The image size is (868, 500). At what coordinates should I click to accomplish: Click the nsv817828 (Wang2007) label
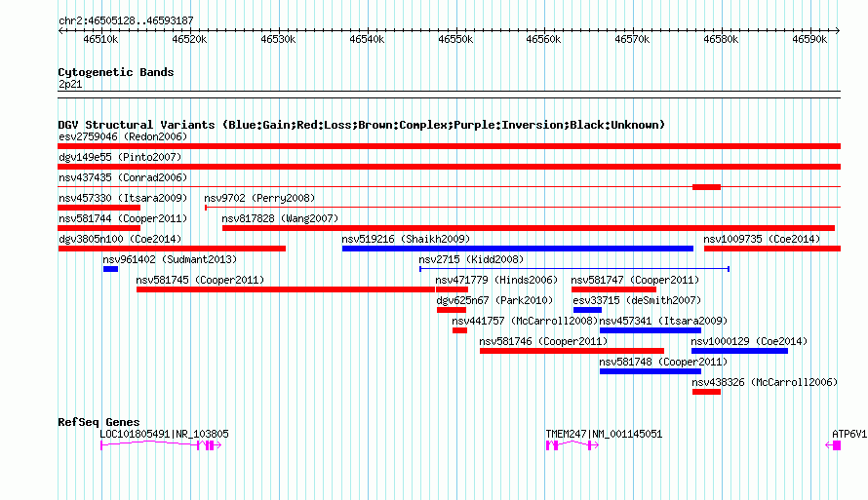click(280, 218)
